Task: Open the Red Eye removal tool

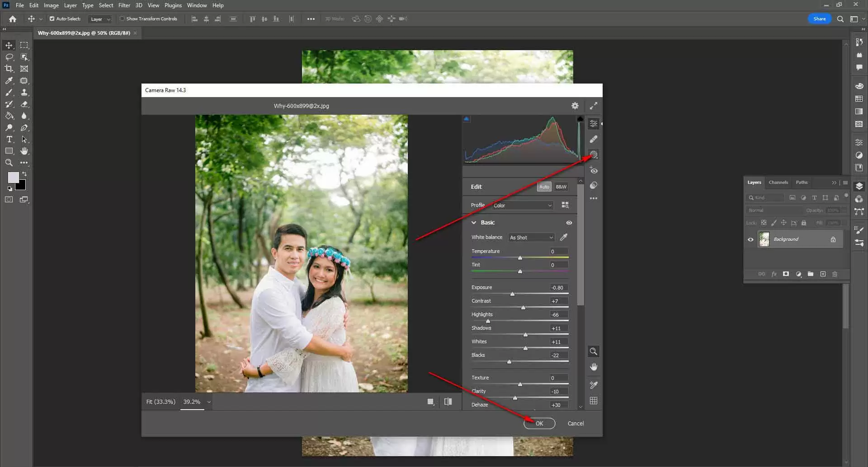Action: tap(594, 170)
